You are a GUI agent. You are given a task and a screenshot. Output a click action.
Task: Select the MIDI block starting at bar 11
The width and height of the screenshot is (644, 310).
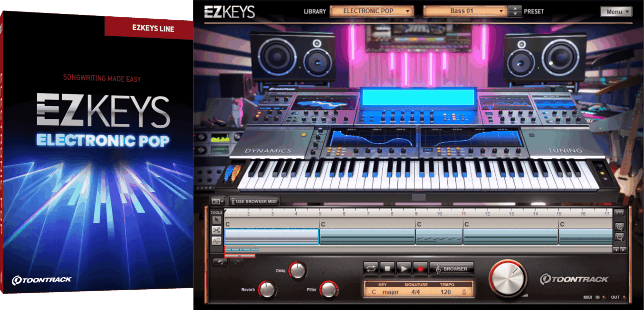coord(511,237)
